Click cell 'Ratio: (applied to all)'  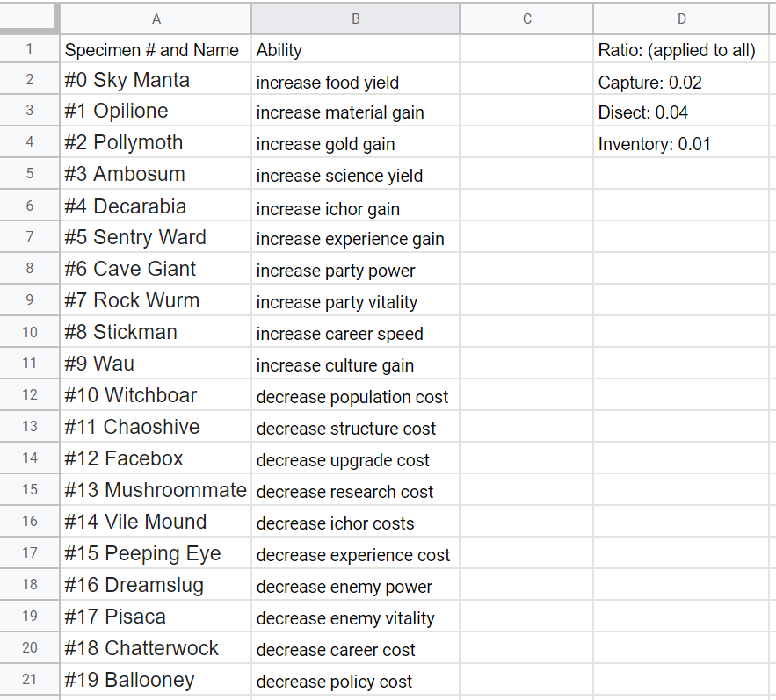(681, 49)
